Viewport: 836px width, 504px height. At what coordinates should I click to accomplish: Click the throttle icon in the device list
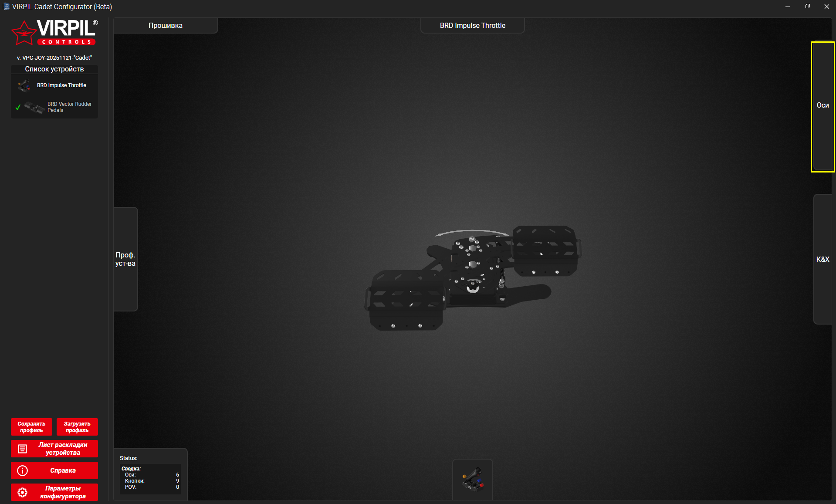point(24,86)
